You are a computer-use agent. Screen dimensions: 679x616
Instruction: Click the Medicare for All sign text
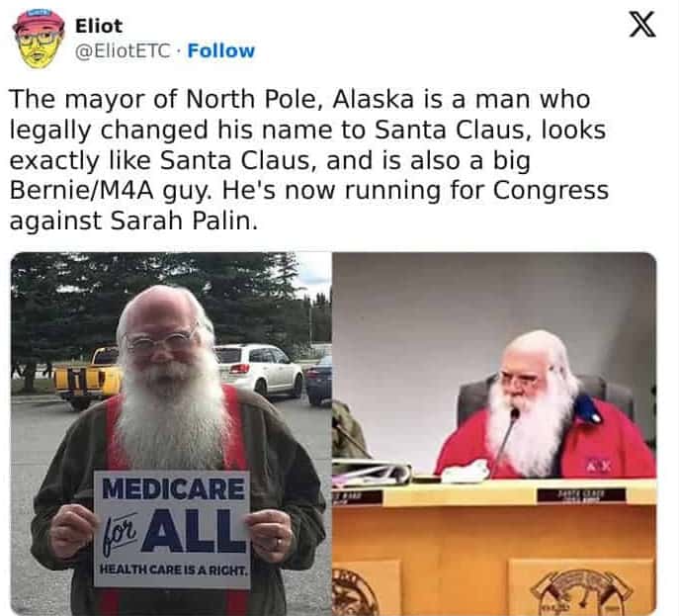point(172,517)
